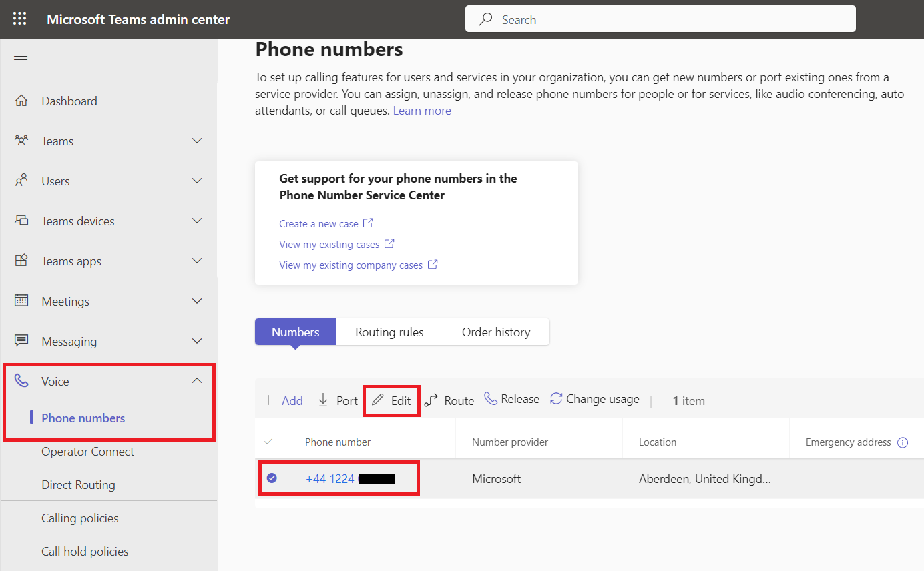Click the Users icon in the sidebar

[21, 181]
